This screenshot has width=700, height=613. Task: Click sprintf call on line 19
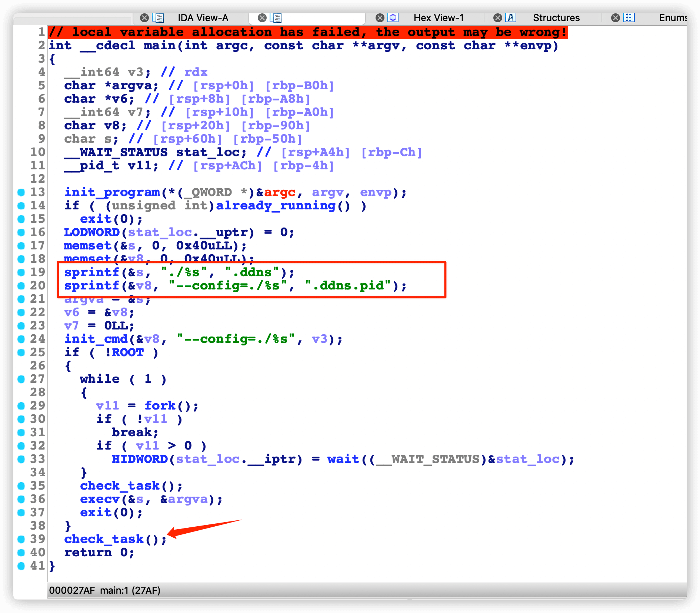[x=91, y=272]
